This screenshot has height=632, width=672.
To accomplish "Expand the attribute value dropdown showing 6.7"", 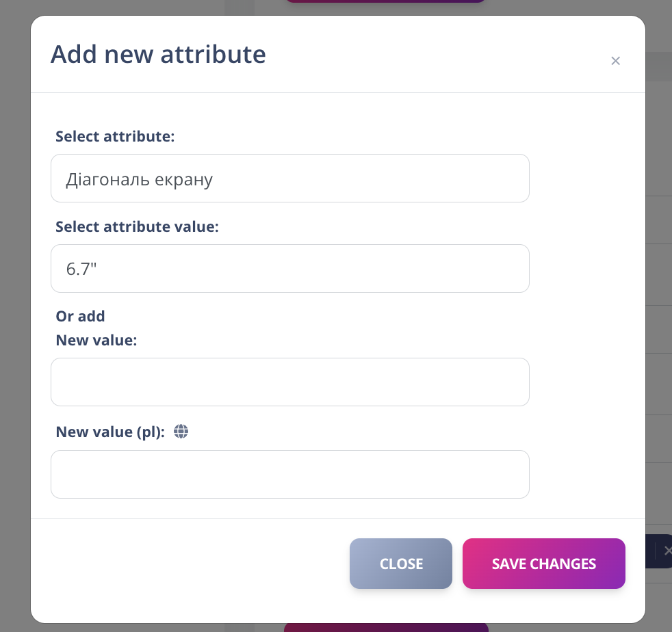I will click(289, 269).
